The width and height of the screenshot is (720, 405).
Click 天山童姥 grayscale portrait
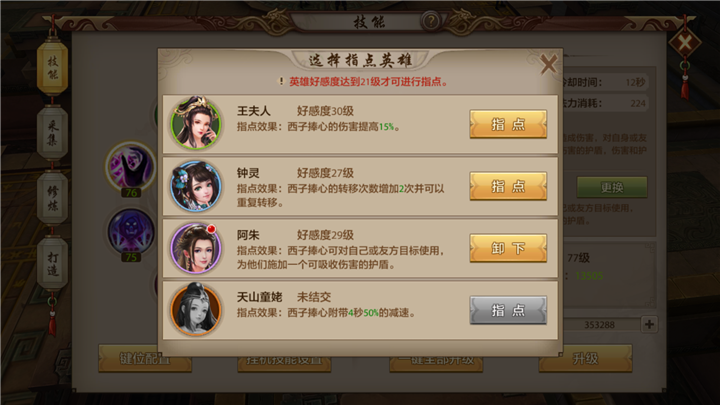[x=196, y=310]
